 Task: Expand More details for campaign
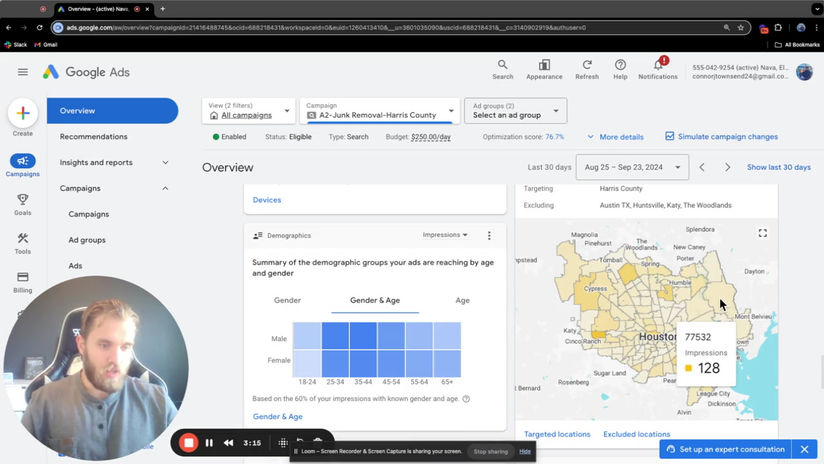pos(615,137)
